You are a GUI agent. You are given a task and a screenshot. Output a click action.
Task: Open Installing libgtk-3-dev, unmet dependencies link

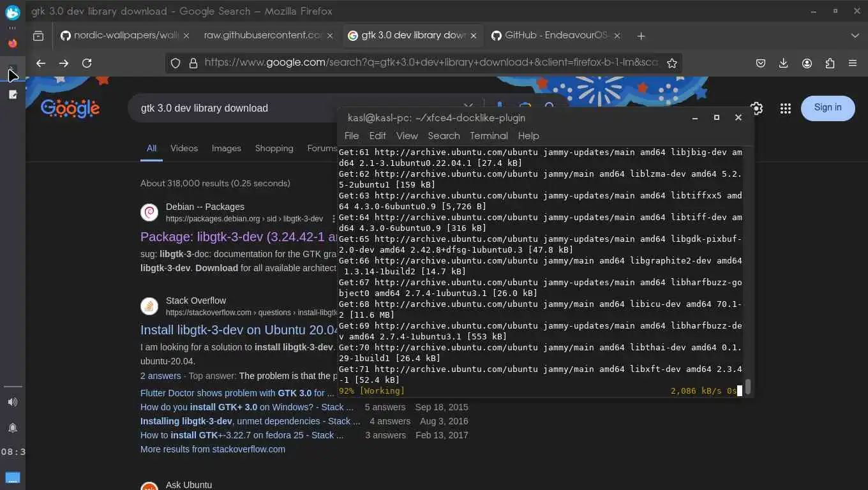coord(250,421)
